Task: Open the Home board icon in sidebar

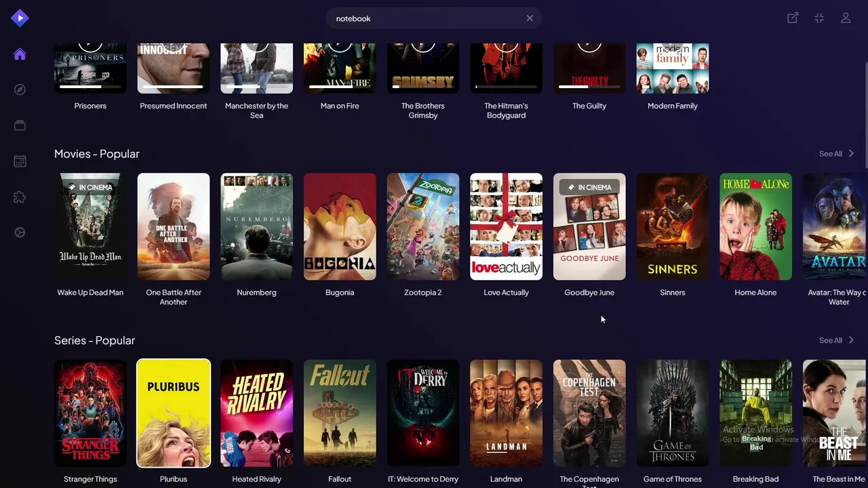Action: (x=20, y=54)
